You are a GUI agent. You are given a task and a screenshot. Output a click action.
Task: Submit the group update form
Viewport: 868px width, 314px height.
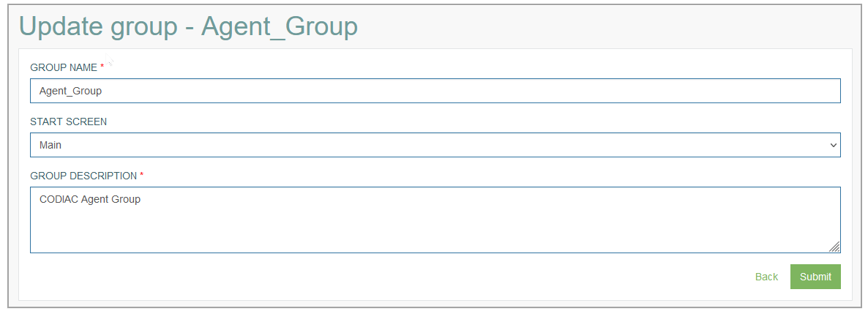[x=815, y=277]
